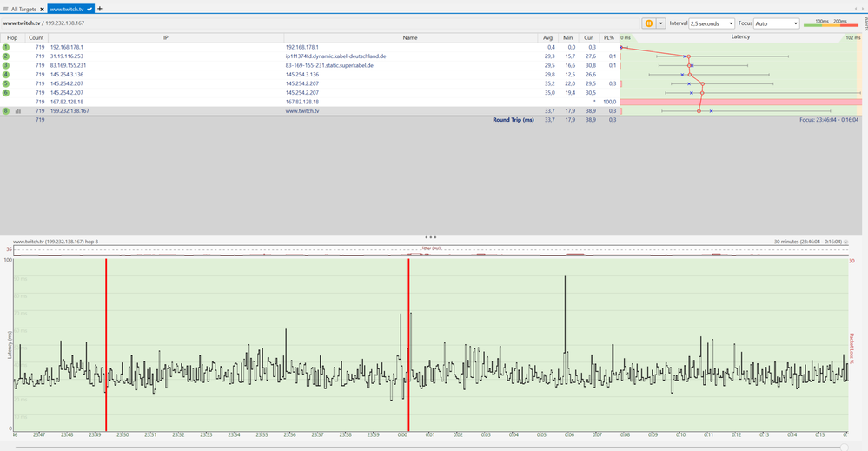
Task: Toggle the graph icon on hop 8 row
Action: 18,111
